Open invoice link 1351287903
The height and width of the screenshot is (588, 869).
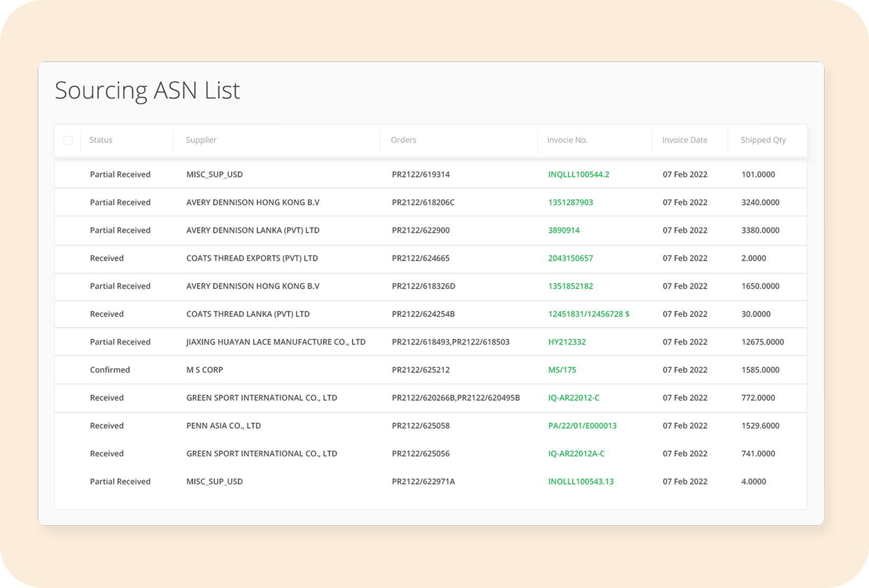coord(570,202)
